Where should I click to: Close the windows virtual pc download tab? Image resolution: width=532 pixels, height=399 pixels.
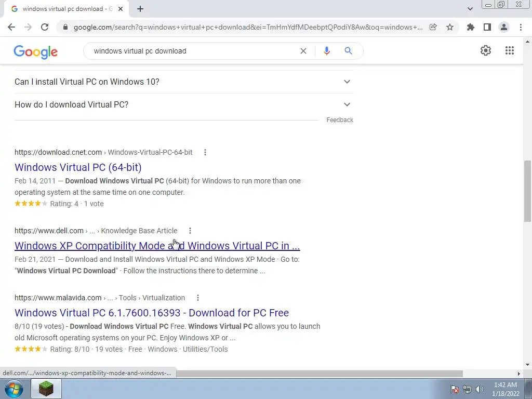(121, 9)
